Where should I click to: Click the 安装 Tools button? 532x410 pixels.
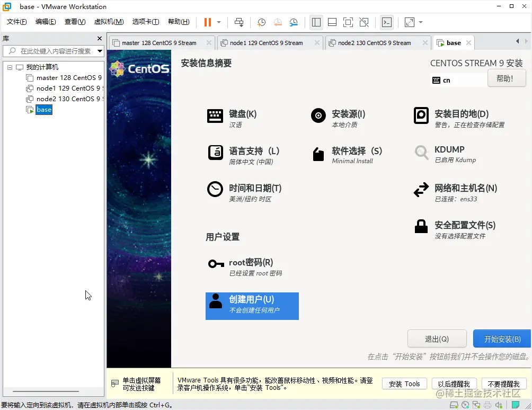tap(404, 384)
